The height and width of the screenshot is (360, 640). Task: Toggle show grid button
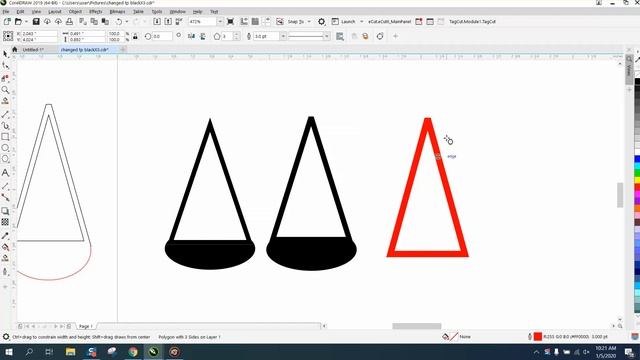click(x=256, y=22)
